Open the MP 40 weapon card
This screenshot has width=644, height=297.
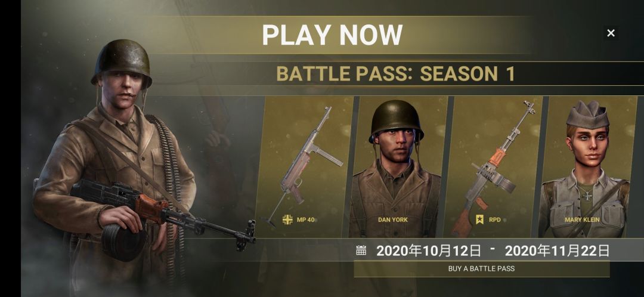pyautogui.click(x=304, y=167)
